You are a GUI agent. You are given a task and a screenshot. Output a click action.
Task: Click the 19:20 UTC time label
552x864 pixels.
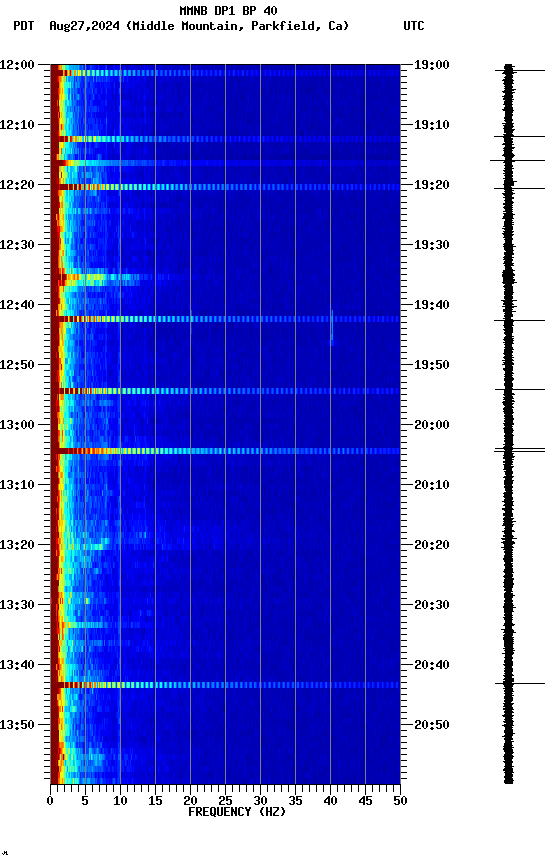coord(431,185)
